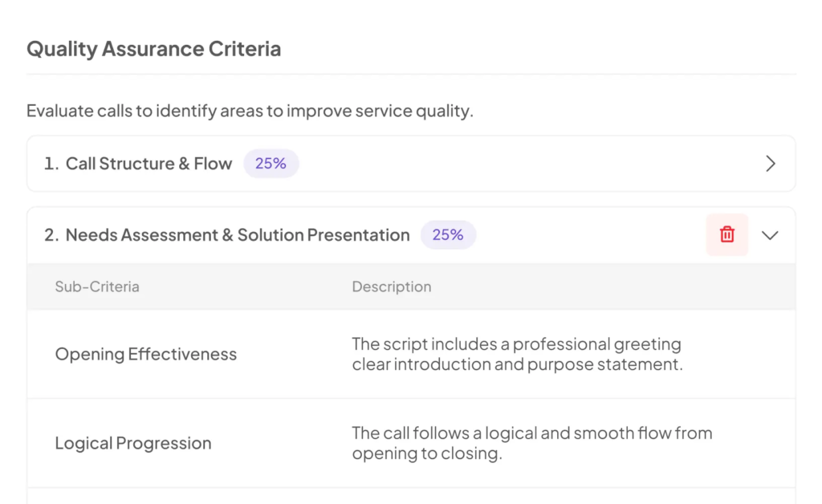Click the number 1. before Call Structure
The height and width of the screenshot is (504, 822).
51,164
